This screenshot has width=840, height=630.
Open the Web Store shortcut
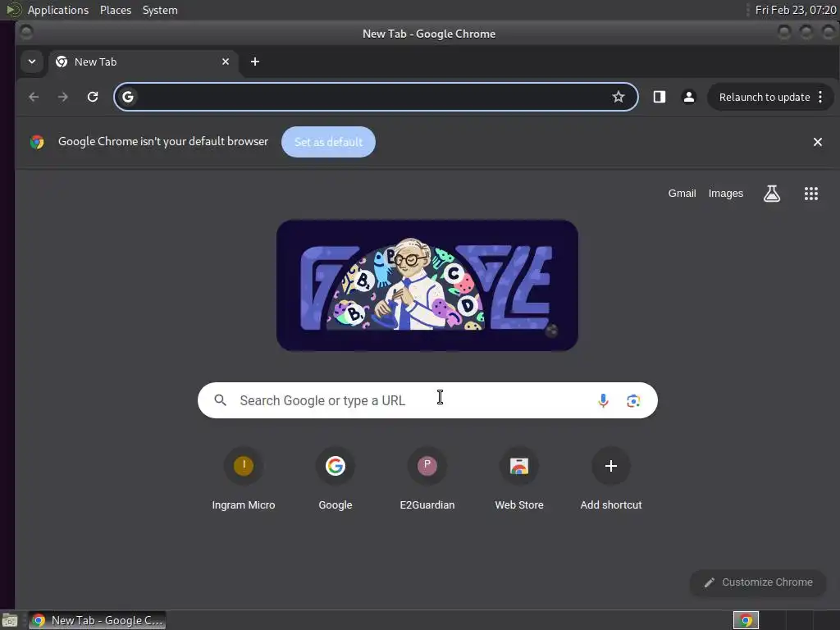point(519,478)
